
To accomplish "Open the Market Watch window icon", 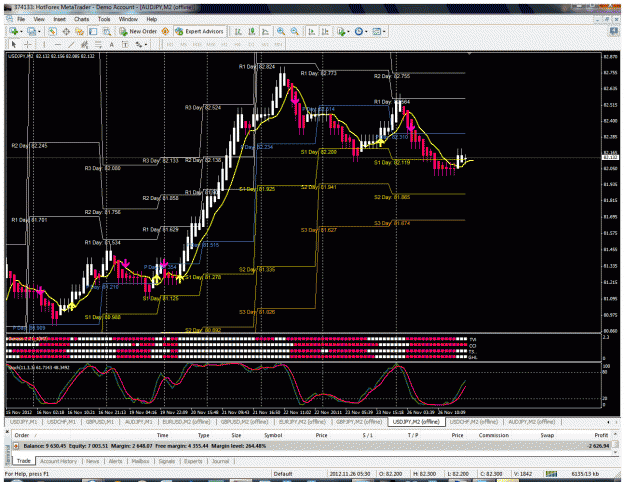I will click(52, 31).
